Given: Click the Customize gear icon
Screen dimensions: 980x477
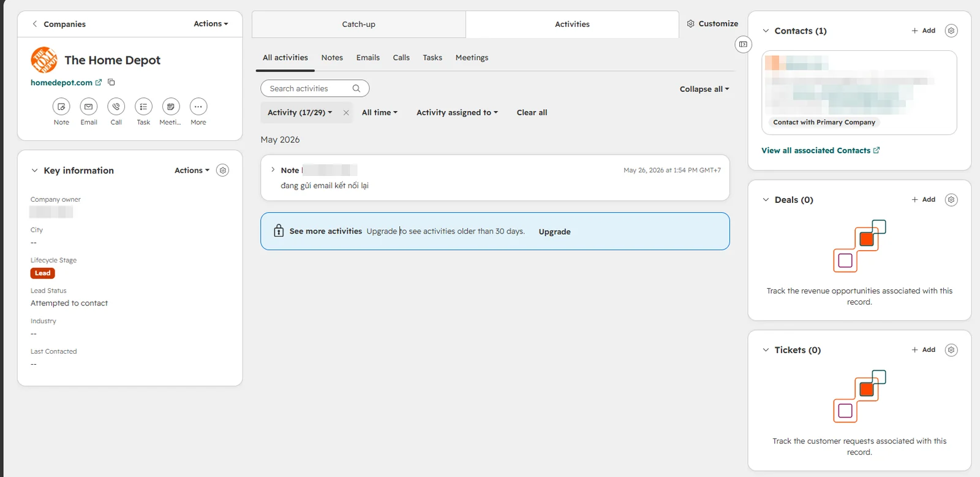Looking at the screenshot, I should [x=691, y=24].
